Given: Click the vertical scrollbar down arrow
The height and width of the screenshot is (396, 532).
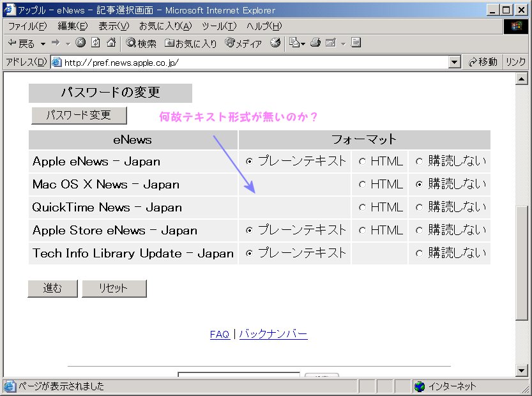Looking at the screenshot, I should pos(521,370).
